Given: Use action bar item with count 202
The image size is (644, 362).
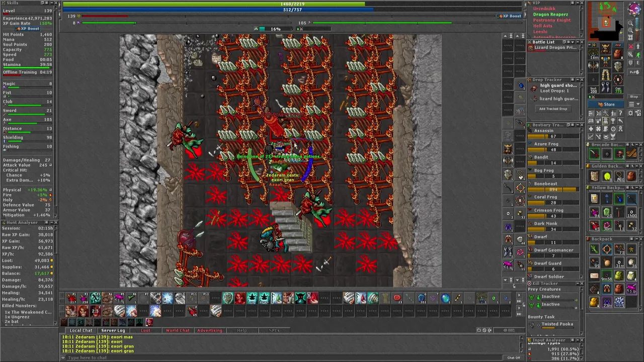Looking at the screenshot, I should click(x=422, y=298).
